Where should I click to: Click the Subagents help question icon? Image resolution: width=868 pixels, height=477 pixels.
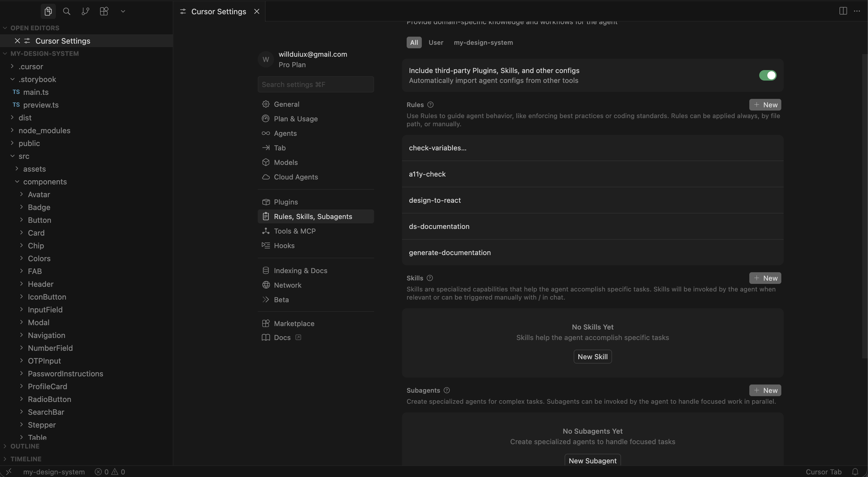pos(447,390)
